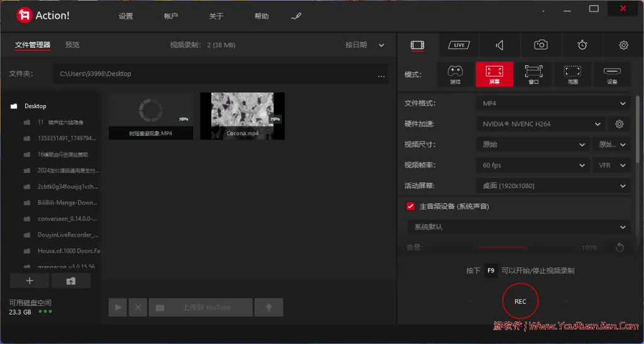
Task: Select the Cocona.mp4 video thumbnail
Action: click(x=242, y=116)
